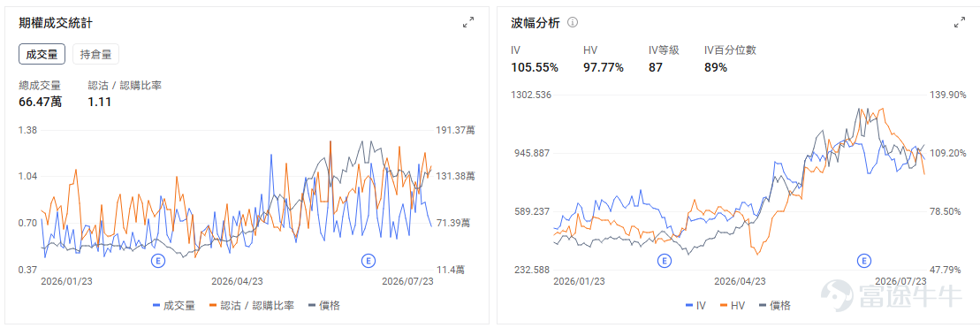Click the 期權成交統計 panel title
980x328 pixels.
coord(57,23)
